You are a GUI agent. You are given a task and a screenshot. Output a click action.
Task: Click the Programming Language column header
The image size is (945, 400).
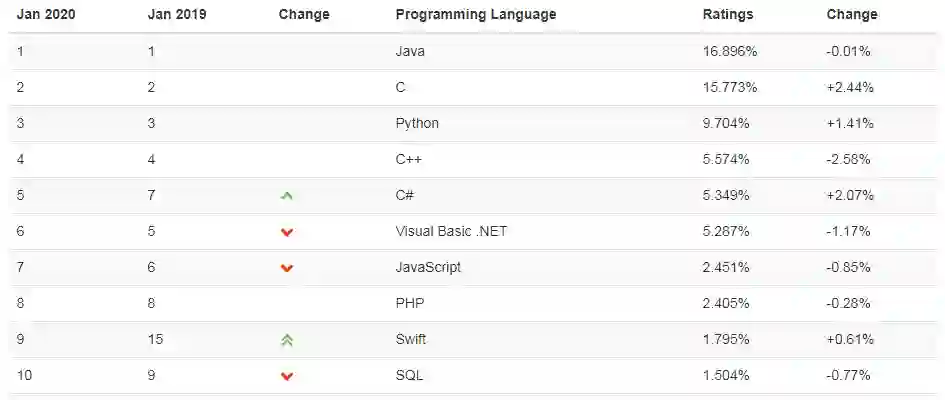coord(476,15)
